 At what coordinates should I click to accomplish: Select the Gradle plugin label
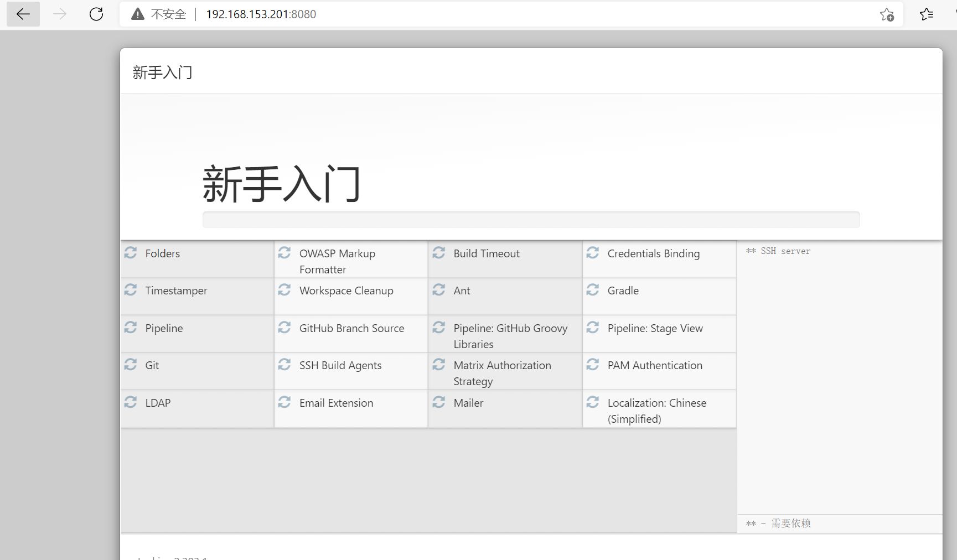click(623, 291)
